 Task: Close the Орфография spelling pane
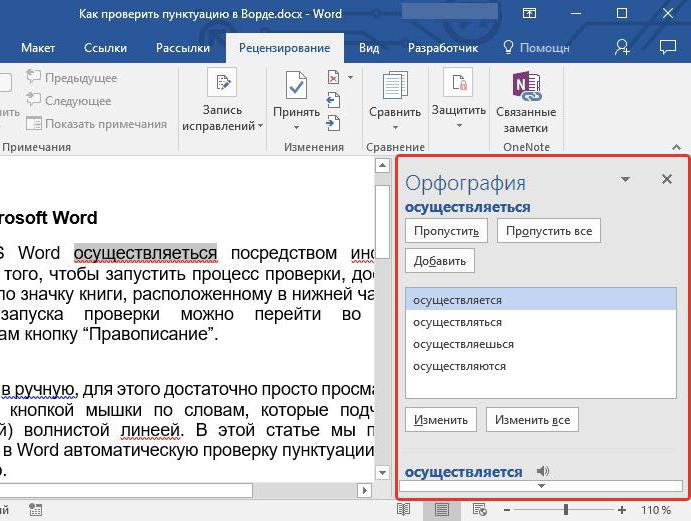coord(667,179)
